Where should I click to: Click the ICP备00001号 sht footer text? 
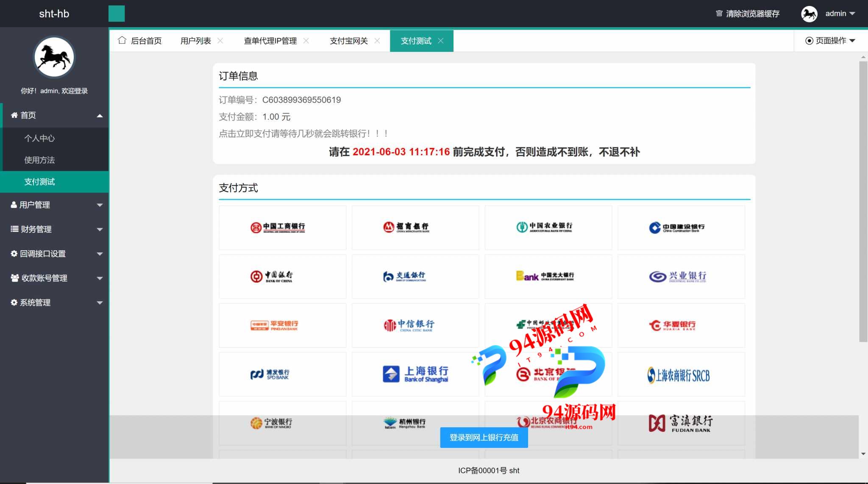pos(489,470)
